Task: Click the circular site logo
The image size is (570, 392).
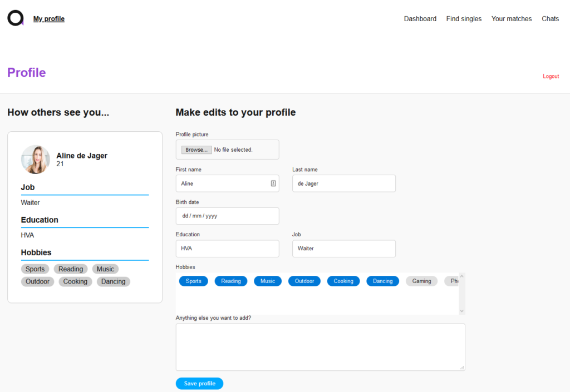Action: [x=16, y=18]
